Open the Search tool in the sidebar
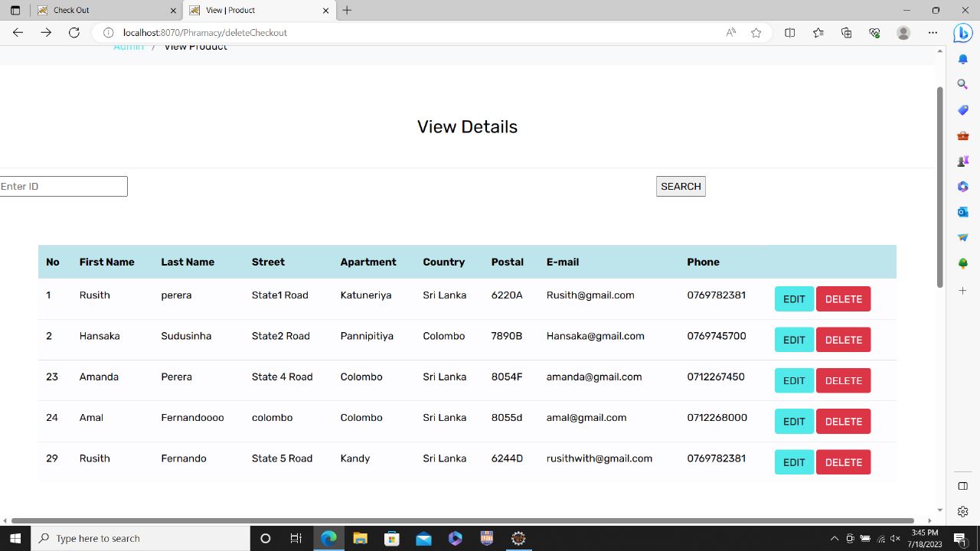The width and height of the screenshot is (980, 551). pyautogui.click(x=962, y=84)
